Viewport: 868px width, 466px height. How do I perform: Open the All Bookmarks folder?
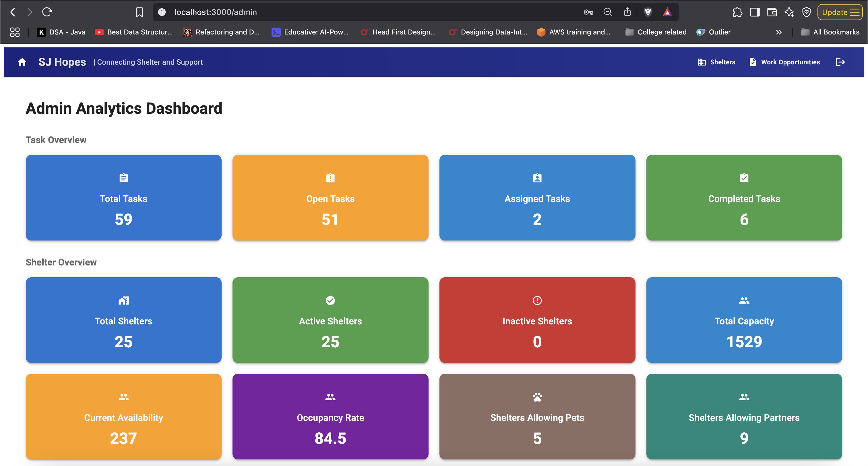(x=830, y=32)
